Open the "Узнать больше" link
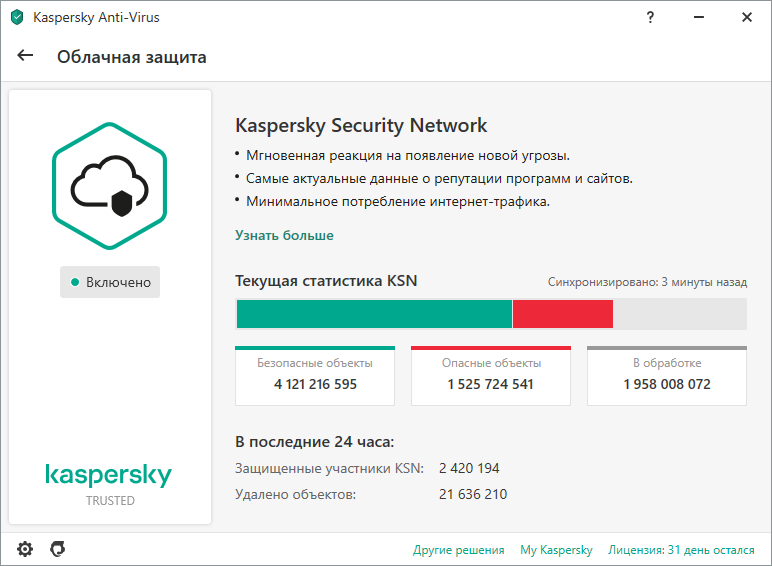 [x=284, y=236]
